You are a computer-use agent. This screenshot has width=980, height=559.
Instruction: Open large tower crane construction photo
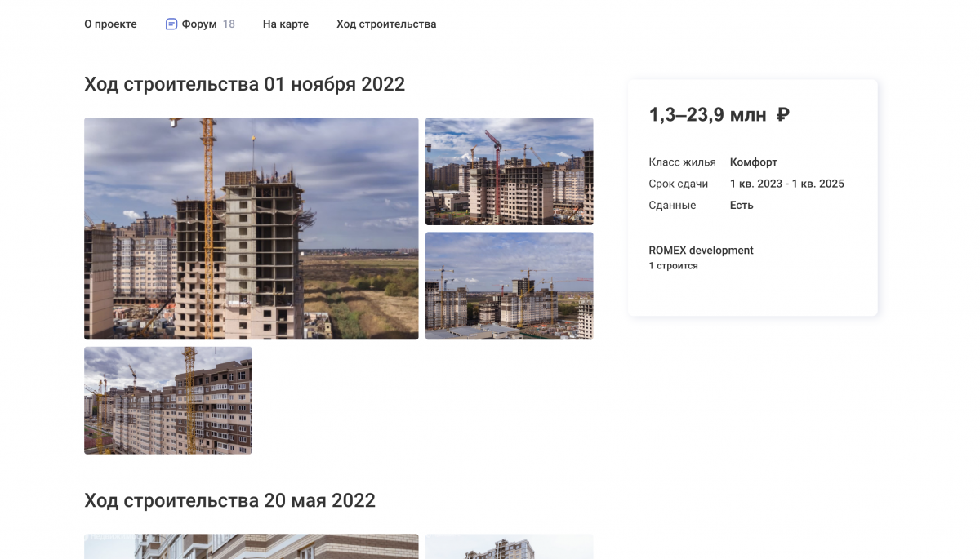coord(252,228)
